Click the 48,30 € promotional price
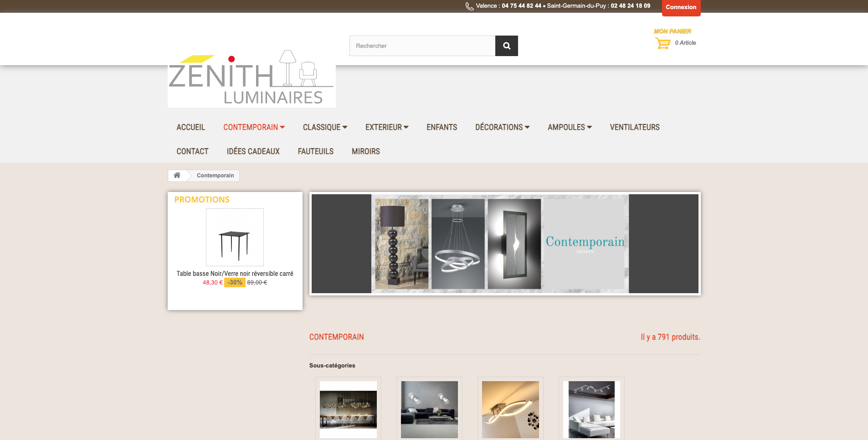The width and height of the screenshot is (868, 440). tap(213, 283)
